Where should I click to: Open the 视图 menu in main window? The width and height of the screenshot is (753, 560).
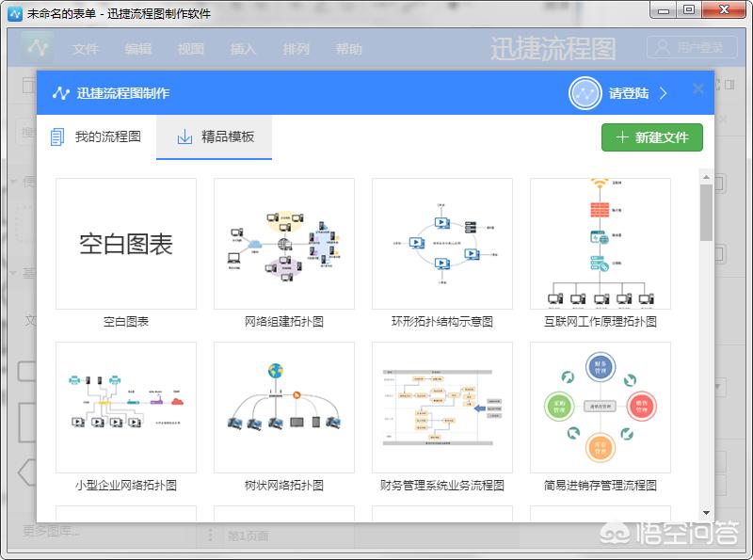coord(191,49)
